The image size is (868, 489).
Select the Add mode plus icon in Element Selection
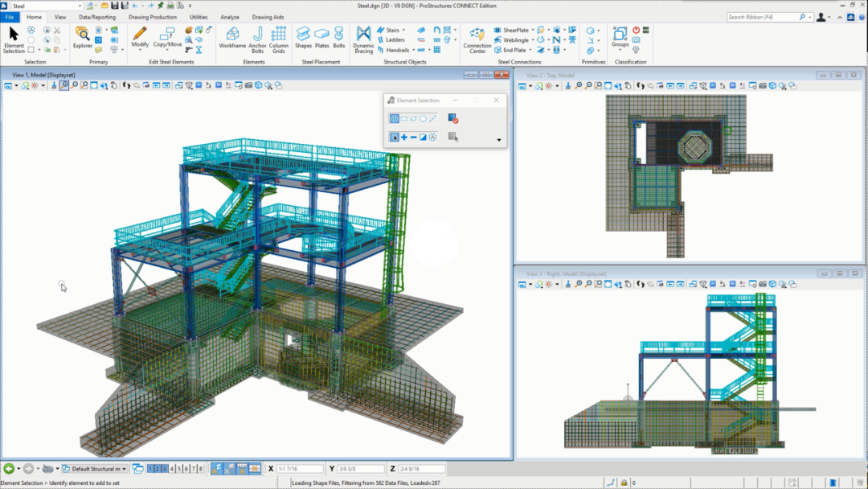(x=404, y=137)
